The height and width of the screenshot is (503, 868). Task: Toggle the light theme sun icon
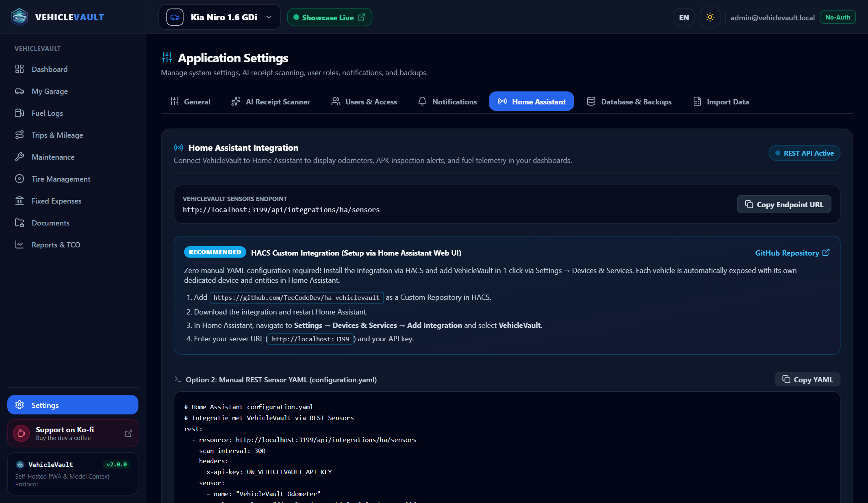point(710,17)
